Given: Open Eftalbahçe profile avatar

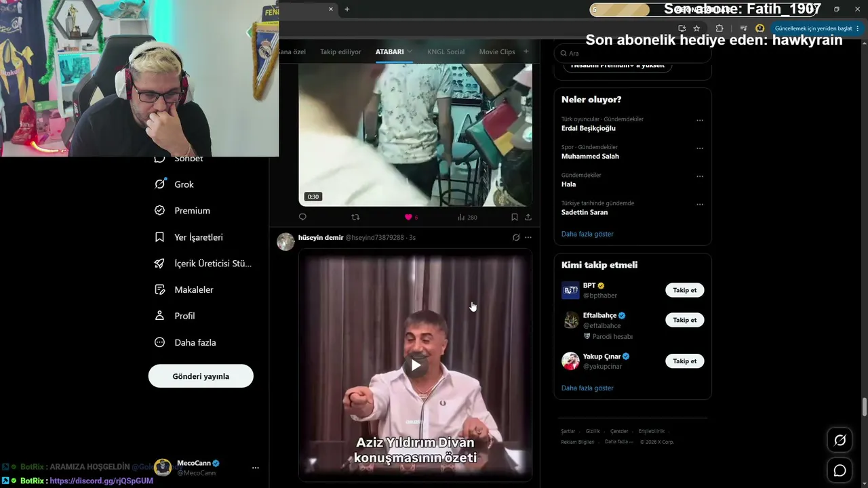Looking at the screenshot, I should click(x=570, y=320).
